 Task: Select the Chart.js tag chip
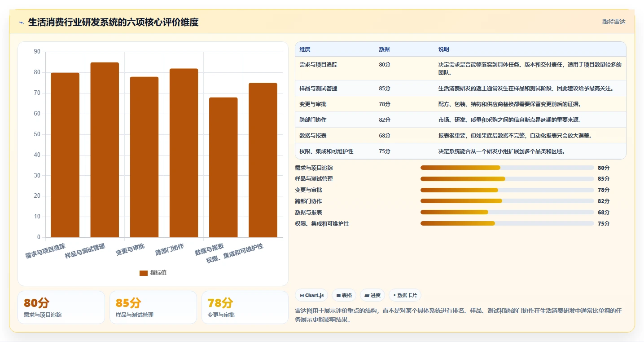(x=311, y=295)
